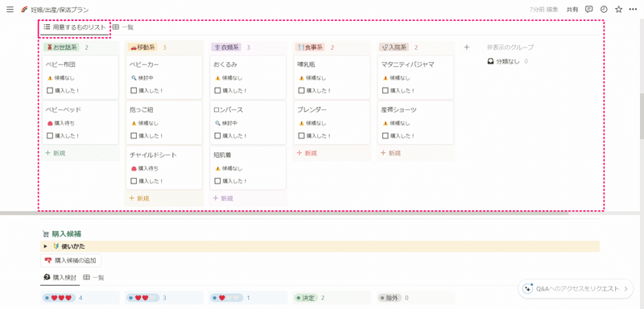Screen dimensions: 644x309
Task: Switch to the 用意するものリスト tab
Action: pos(74,27)
